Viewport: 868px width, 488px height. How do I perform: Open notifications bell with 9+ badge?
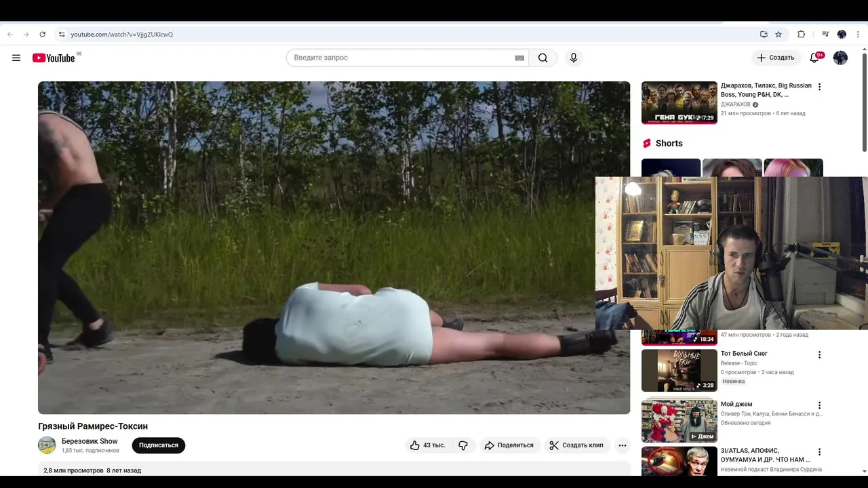[x=815, y=58]
